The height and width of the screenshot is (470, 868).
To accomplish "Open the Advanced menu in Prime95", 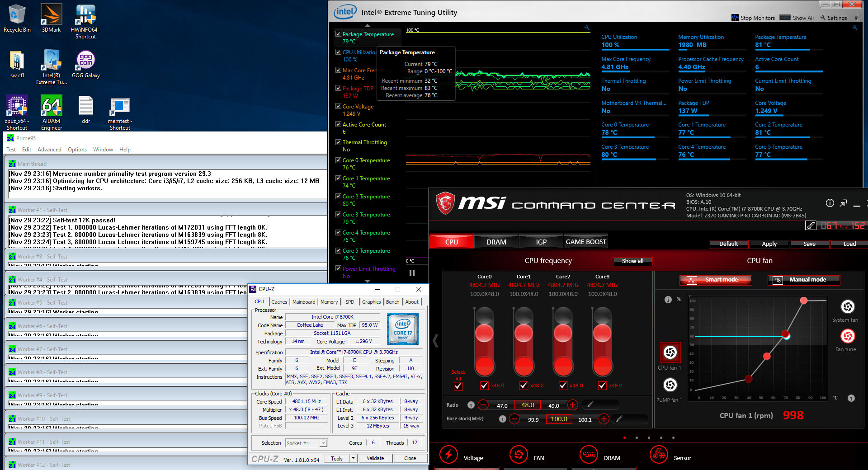I will pyautogui.click(x=49, y=150).
